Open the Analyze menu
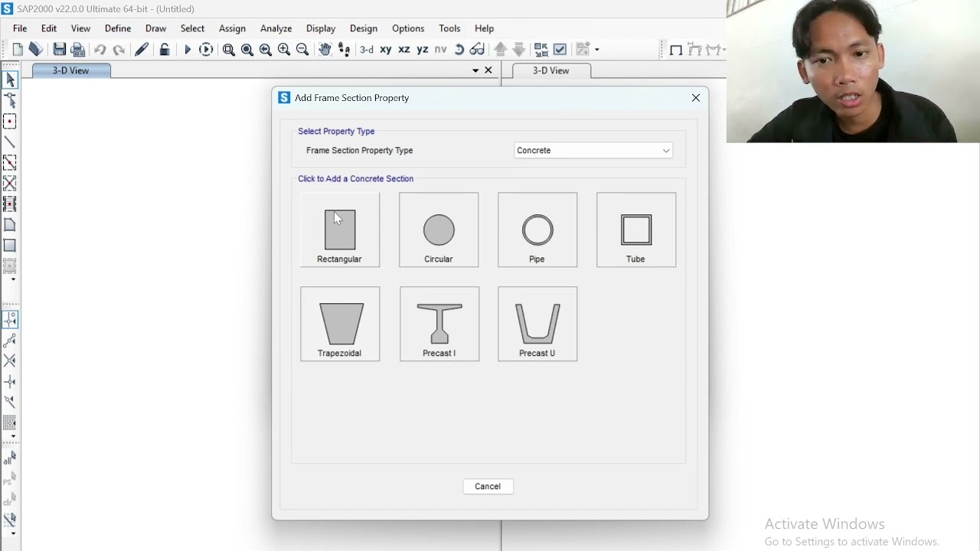980x551 pixels. [x=276, y=28]
